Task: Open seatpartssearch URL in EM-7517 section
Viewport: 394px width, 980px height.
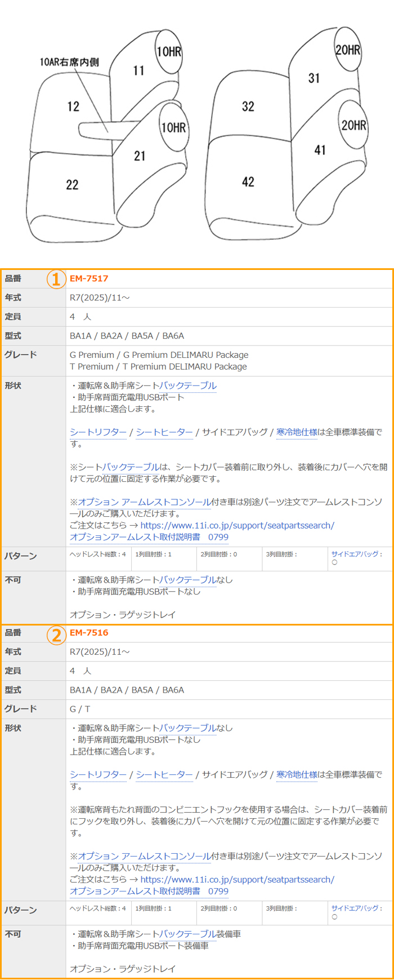Action: point(237,525)
